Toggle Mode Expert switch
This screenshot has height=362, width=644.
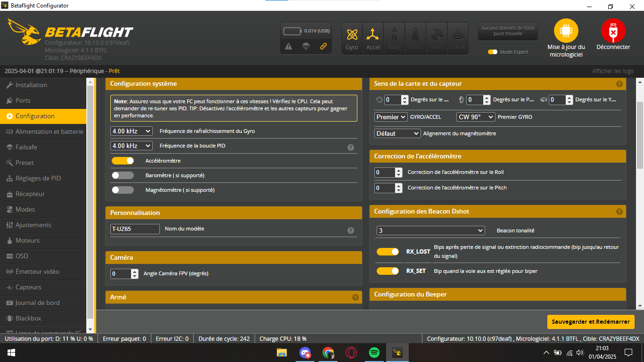pyautogui.click(x=493, y=52)
